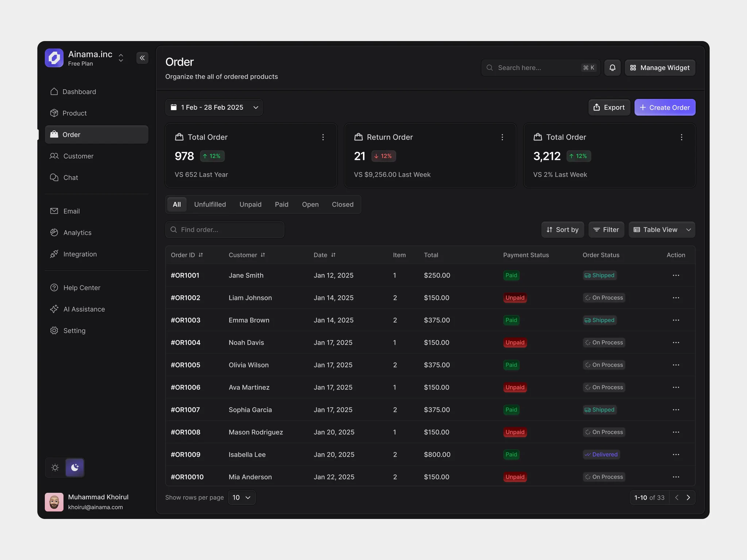This screenshot has height=560, width=747.
Task: Open options menu on Return Order card
Action: [x=502, y=137]
